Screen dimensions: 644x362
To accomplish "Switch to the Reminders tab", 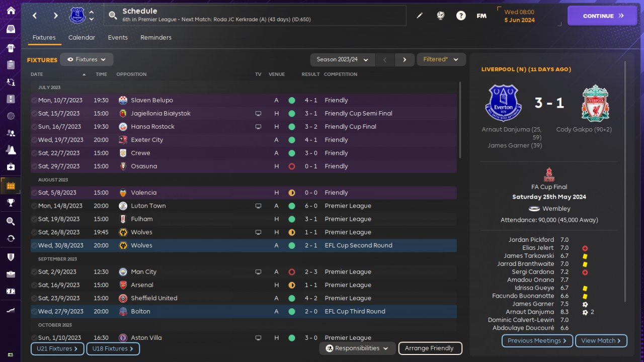I will [156, 38].
